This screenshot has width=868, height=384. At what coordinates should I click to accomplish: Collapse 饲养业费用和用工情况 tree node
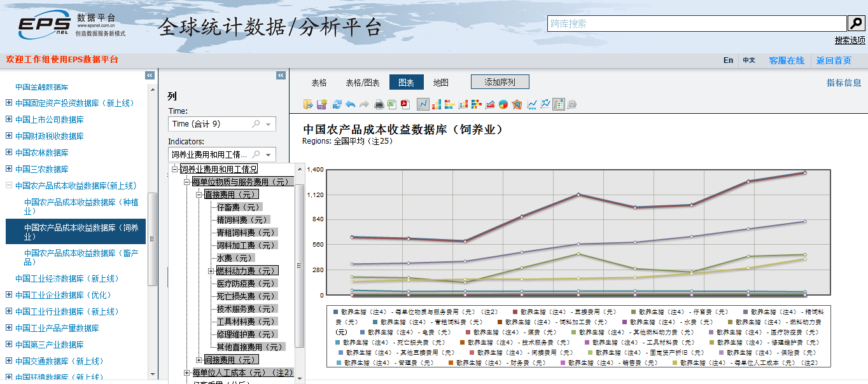point(174,169)
